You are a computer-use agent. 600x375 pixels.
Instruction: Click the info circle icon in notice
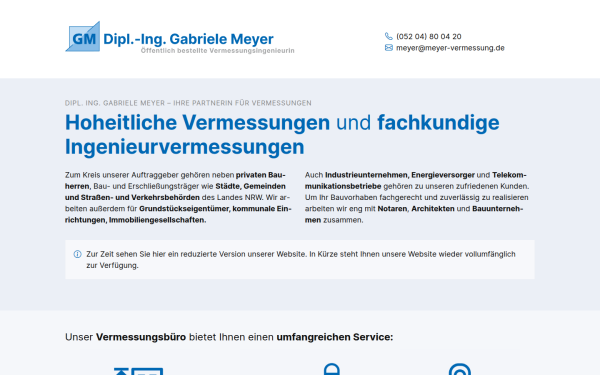(x=77, y=254)
